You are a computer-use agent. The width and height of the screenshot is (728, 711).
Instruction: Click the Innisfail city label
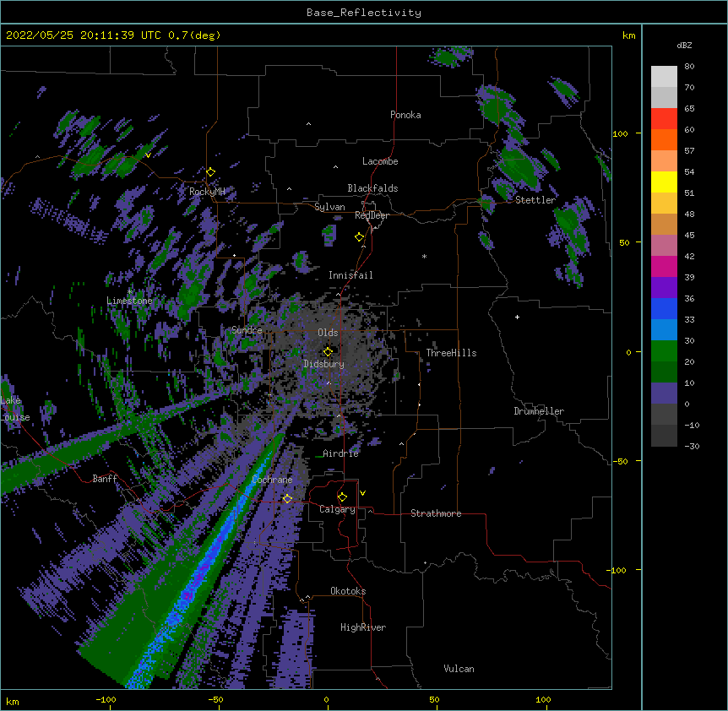350,275
